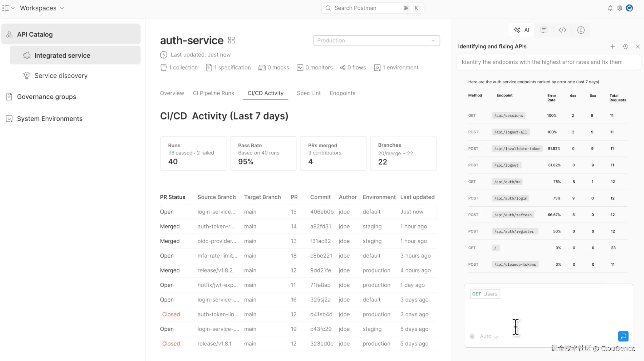Click the GET Users chip
This screenshot has width=644, height=361.
click(x=485, y=294)
